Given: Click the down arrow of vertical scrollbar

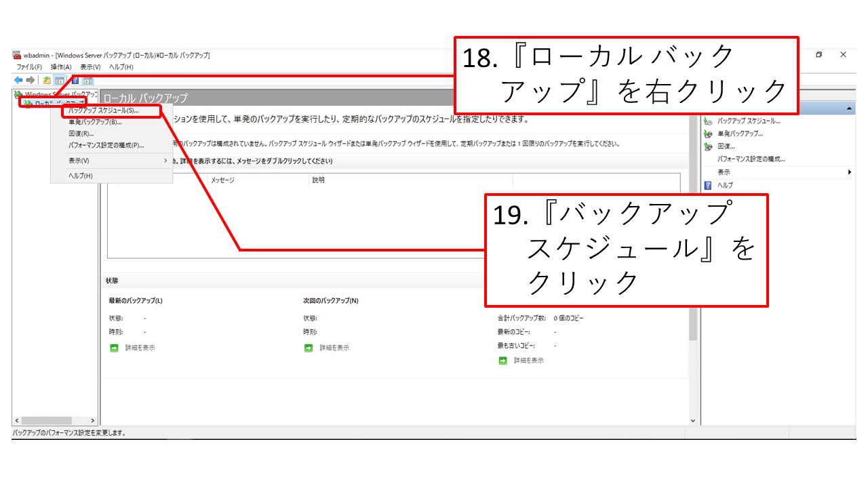Looking at the screenshot, I should [x=692, y=420].
